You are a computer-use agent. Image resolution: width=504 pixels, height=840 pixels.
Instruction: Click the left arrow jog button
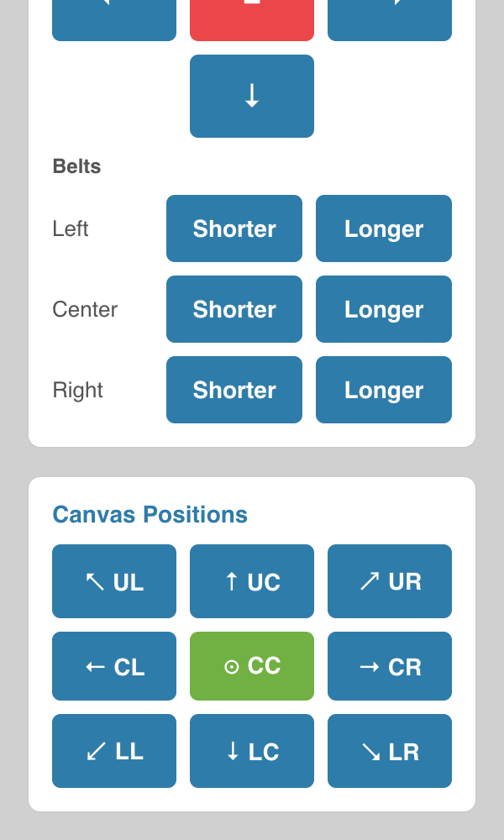(x=114, y=20)
